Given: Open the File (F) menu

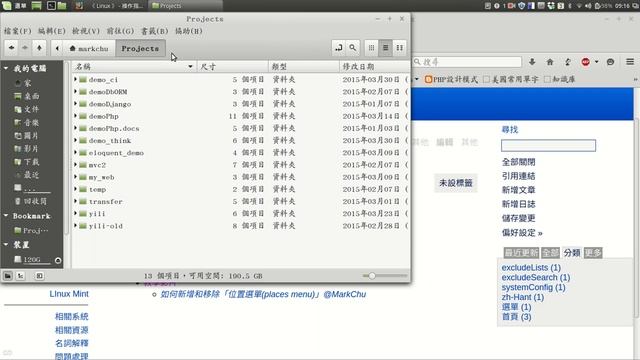Looking at the screenshot, I should click(18, 31).
